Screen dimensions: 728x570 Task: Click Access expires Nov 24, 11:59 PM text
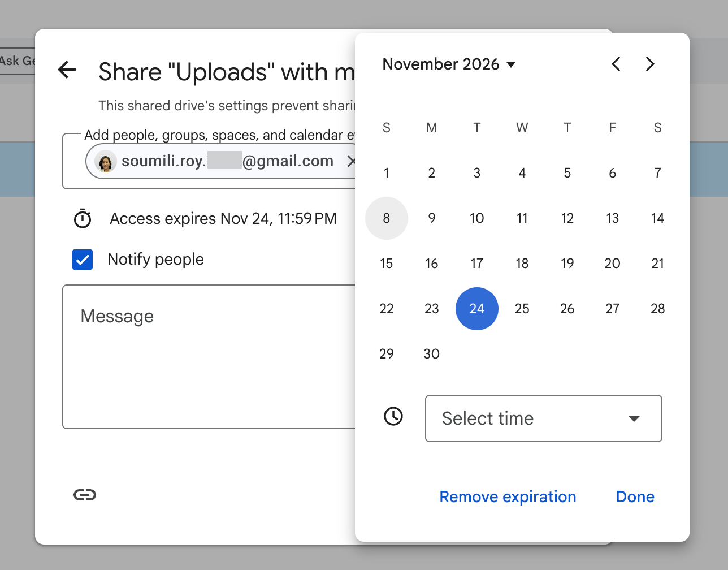point(223,218)
